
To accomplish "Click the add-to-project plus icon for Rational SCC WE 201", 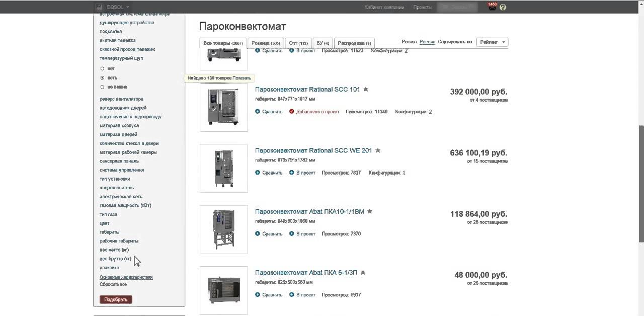I will pos(292,173).
